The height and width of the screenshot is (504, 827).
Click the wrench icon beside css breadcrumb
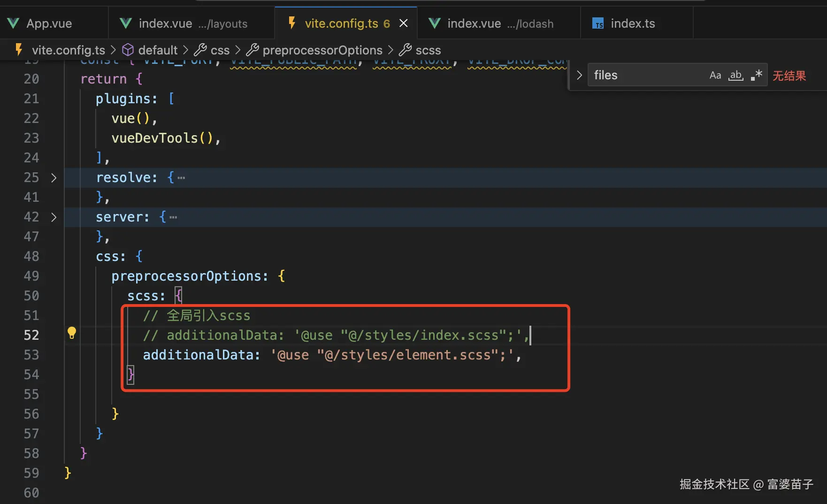click(x=200, y=50)
